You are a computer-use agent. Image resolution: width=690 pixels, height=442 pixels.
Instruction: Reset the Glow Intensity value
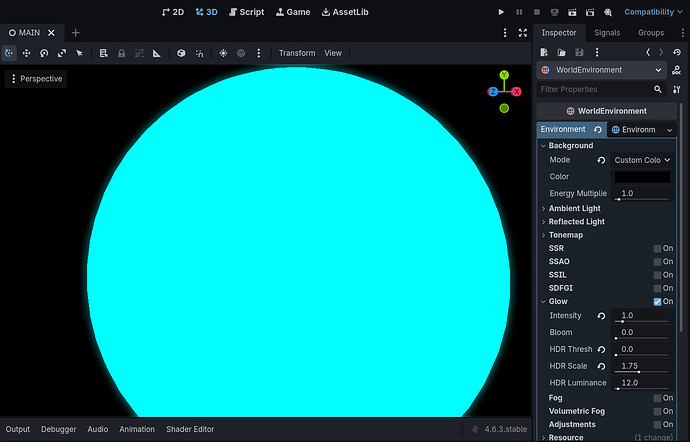click(601, 316)
